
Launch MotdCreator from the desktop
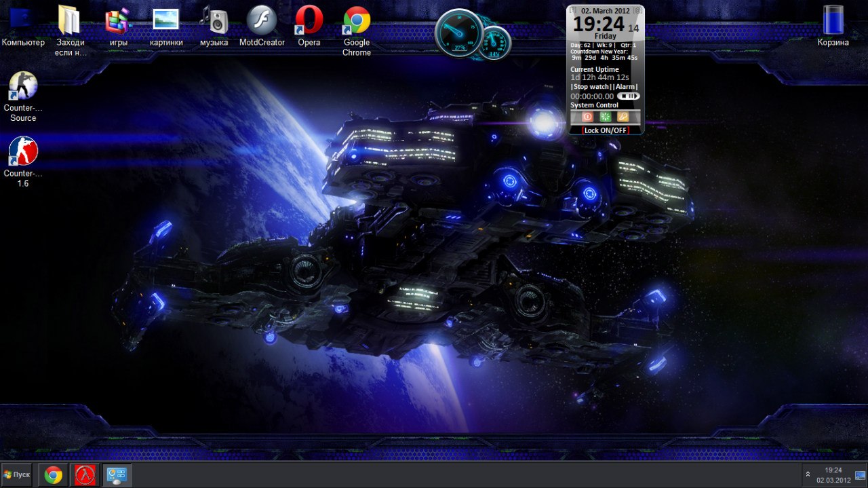pos(262,22)
